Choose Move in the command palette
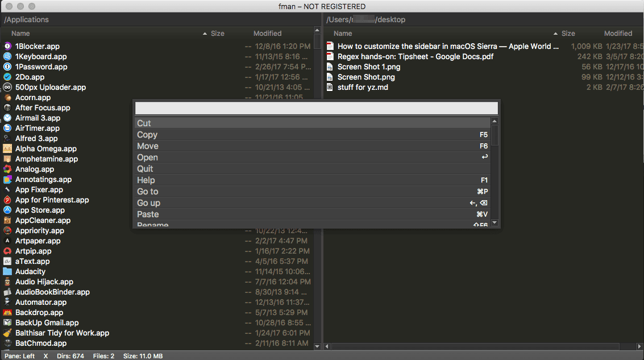 point(313,146)
